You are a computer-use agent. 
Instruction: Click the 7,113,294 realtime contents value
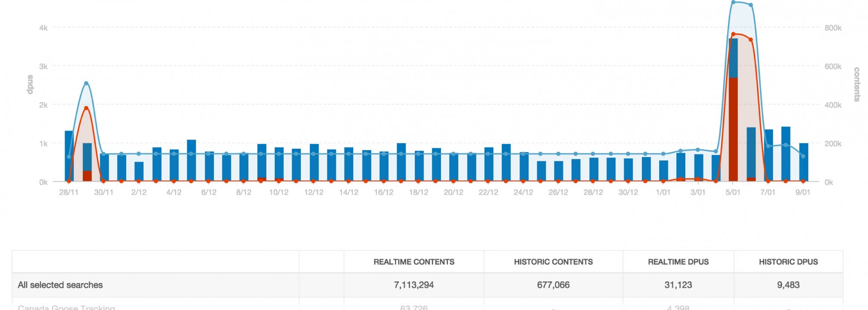(414, 285)
